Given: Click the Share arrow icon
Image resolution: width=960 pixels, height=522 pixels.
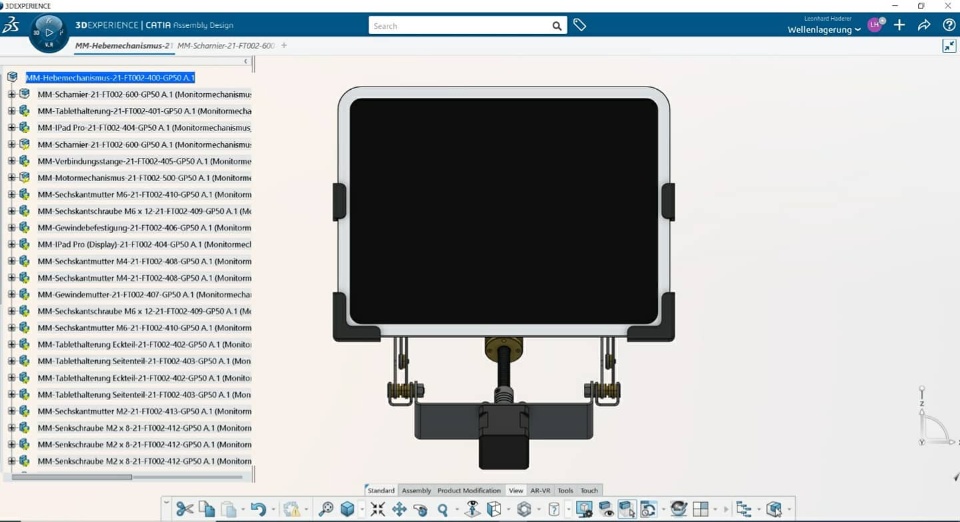Looking at the screenshot, I should click(x=924, y=25).
